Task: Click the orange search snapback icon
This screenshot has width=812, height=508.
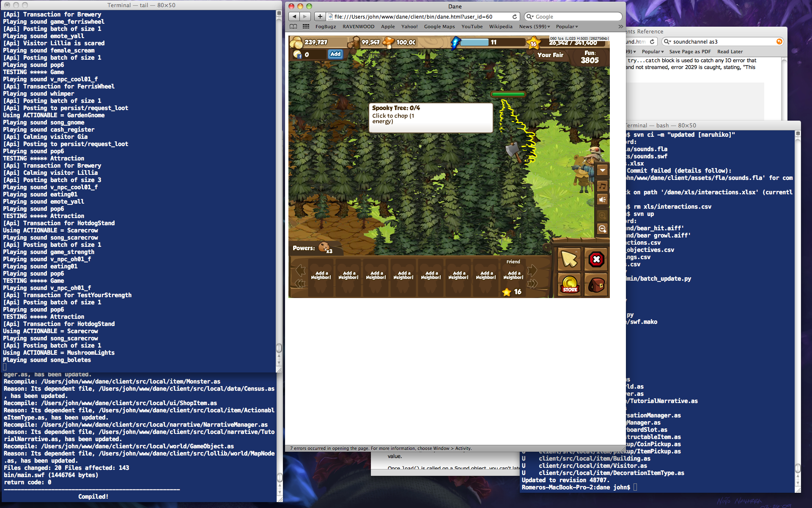Action: click(x=779, y=41)
